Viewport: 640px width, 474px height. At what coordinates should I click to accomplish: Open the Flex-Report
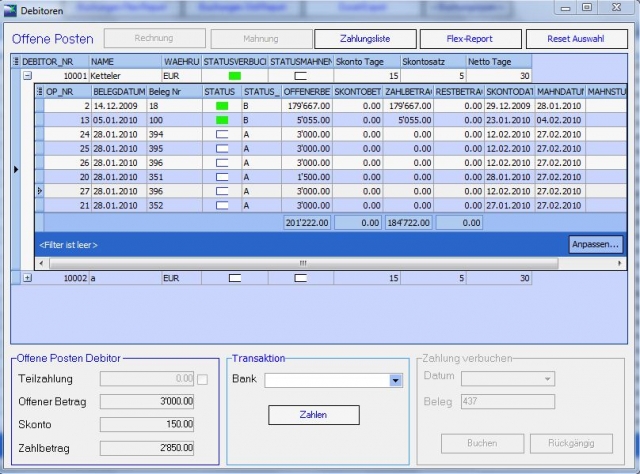469,39
